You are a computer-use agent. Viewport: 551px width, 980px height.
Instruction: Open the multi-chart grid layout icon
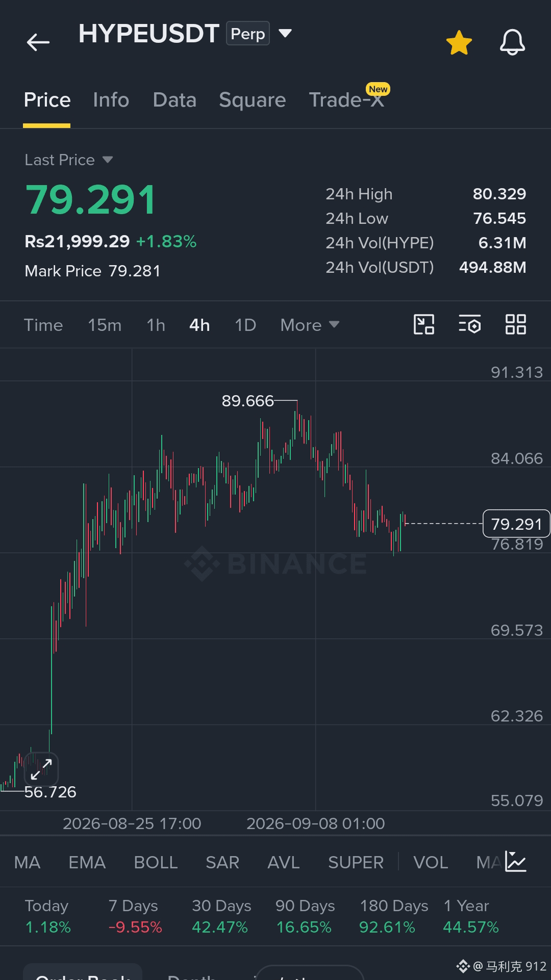click(516, 324)
